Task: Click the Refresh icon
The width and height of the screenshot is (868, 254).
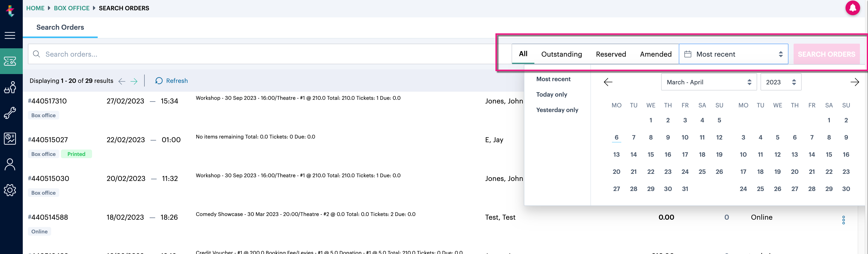Action: coord(159,81)
